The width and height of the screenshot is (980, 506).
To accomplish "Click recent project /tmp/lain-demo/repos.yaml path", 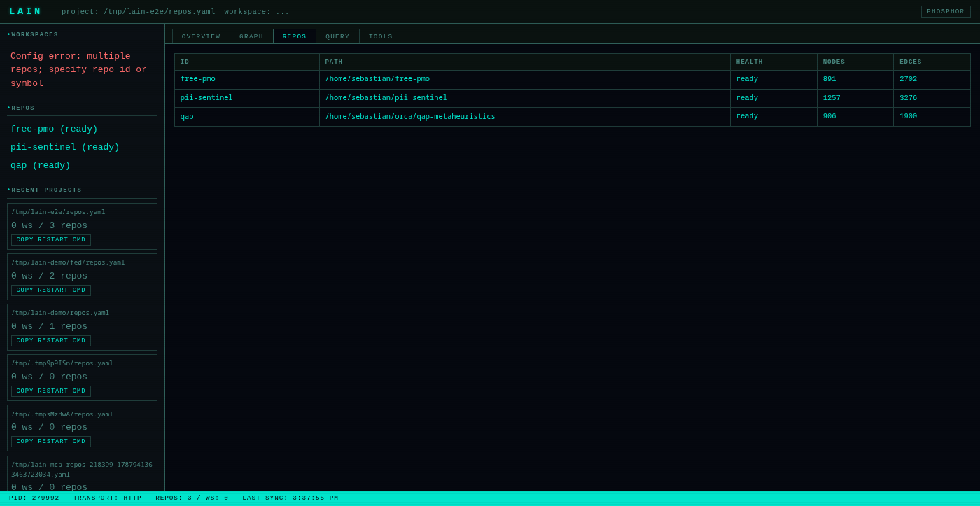I will coord(60,313).
